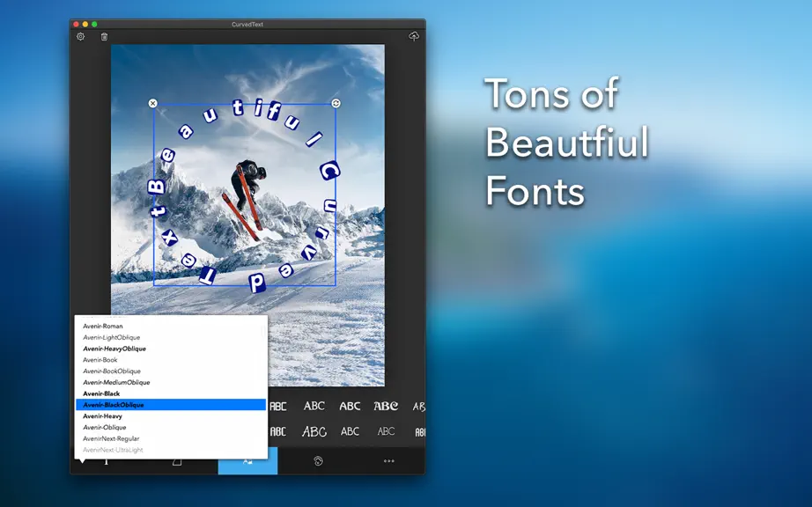Open the color palette tab icon
Image resolution: width=812 pixels, height=507 pixels.
tap(318, 461)
